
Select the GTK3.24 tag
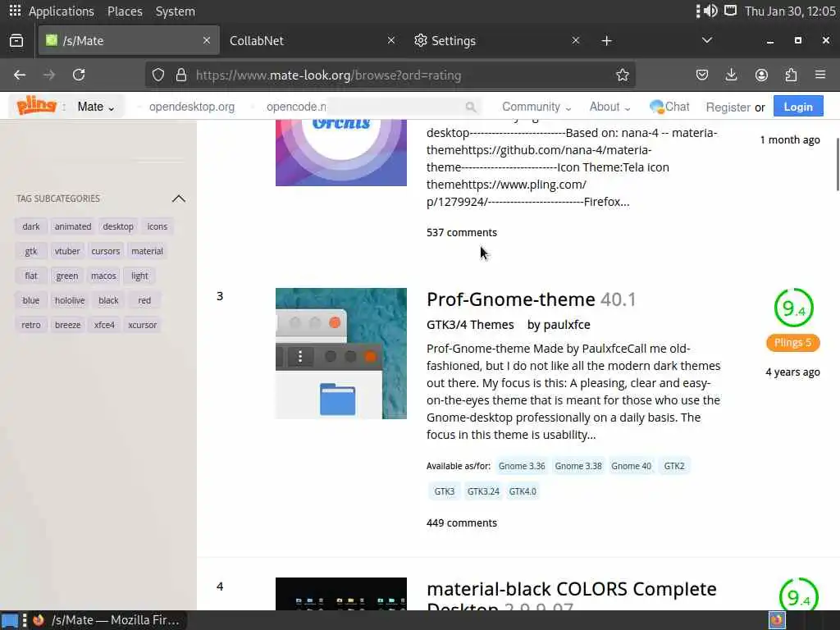tap(483, 491)
